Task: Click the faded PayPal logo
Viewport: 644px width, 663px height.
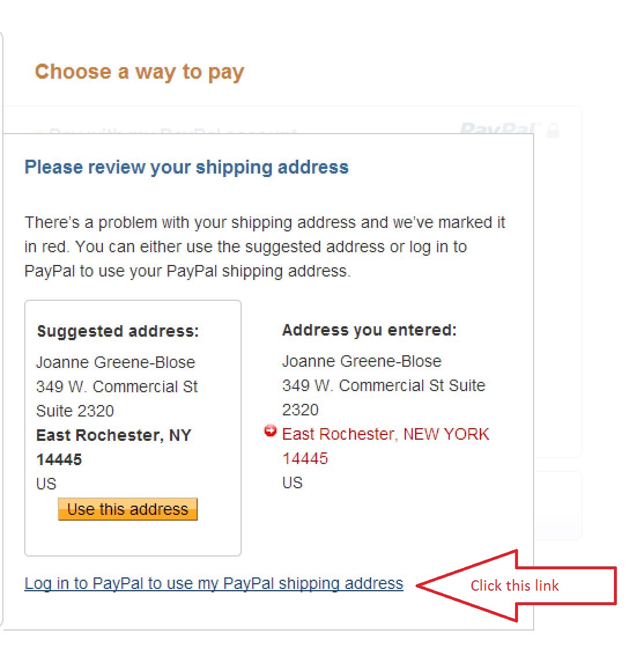Action: [498, 128]
